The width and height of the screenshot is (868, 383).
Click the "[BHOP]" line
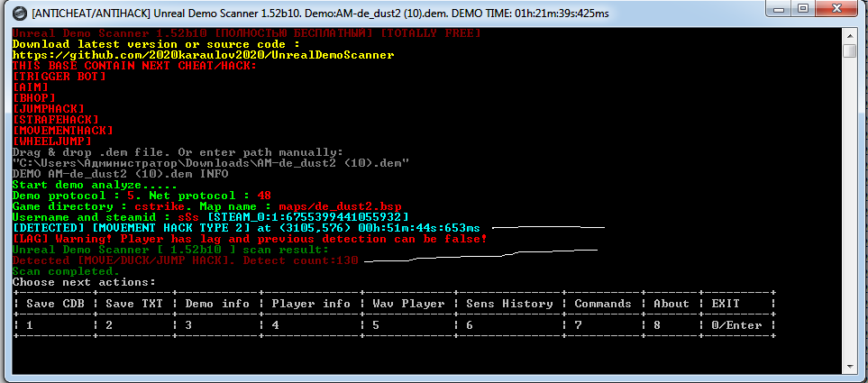pos(33,98)
